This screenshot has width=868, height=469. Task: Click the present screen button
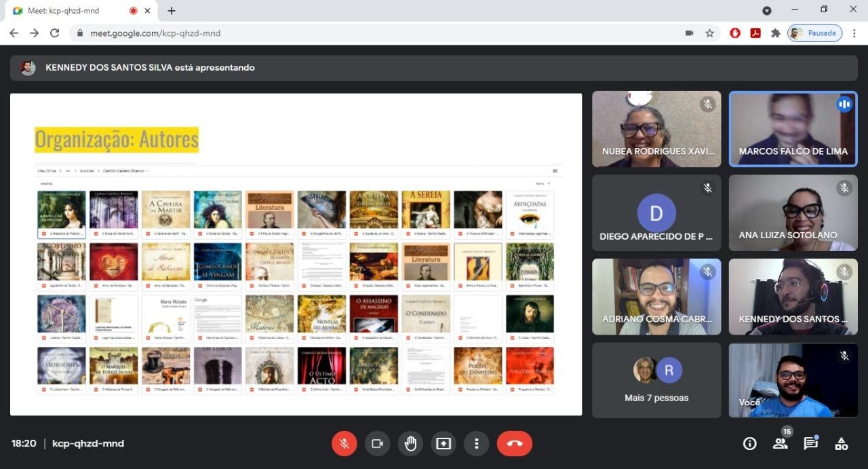(x=443, y=443)
